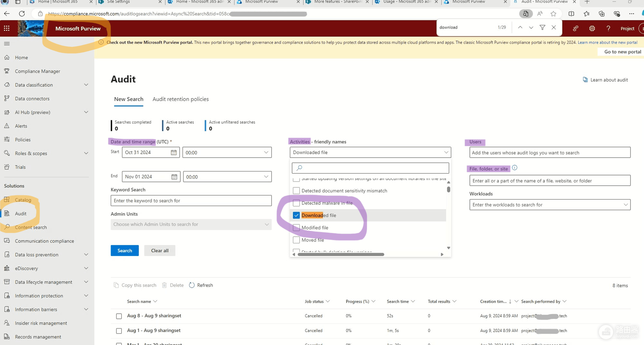644x345 pixels.
Task: Select the Aug 8 - Aug 9 sharingset row checkbox
Action: click(119, 316)
